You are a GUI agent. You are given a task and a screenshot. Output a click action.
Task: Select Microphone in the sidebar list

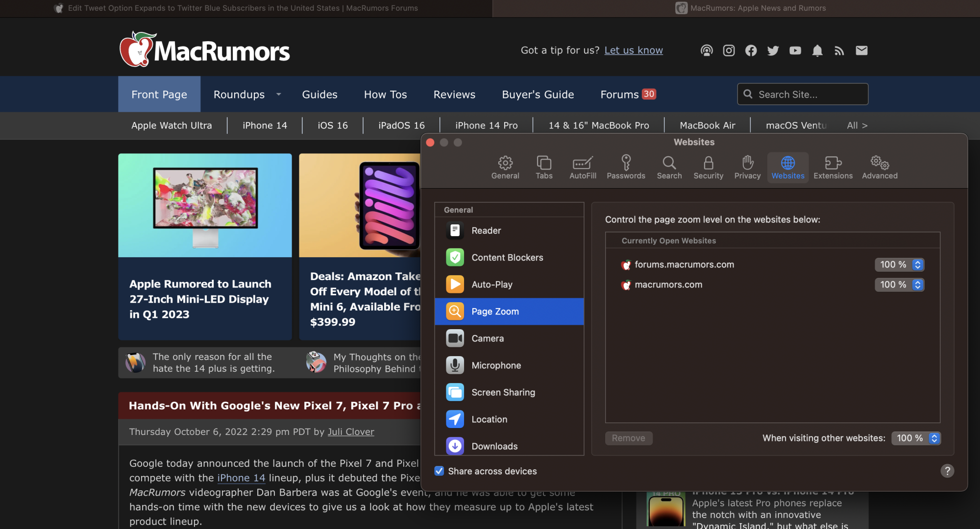click(x=496, y=365)
